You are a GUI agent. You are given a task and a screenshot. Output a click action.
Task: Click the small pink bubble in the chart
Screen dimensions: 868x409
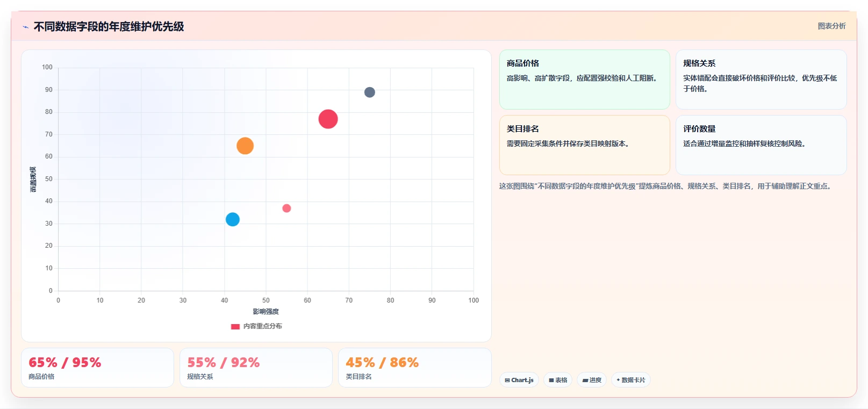pos(286,208)
